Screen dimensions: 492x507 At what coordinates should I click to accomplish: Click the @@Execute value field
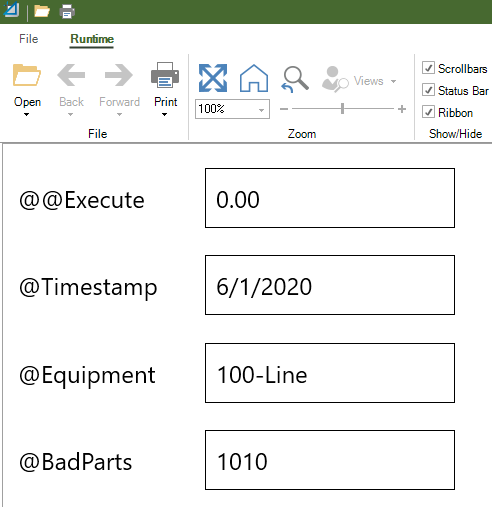pos(330,198)
